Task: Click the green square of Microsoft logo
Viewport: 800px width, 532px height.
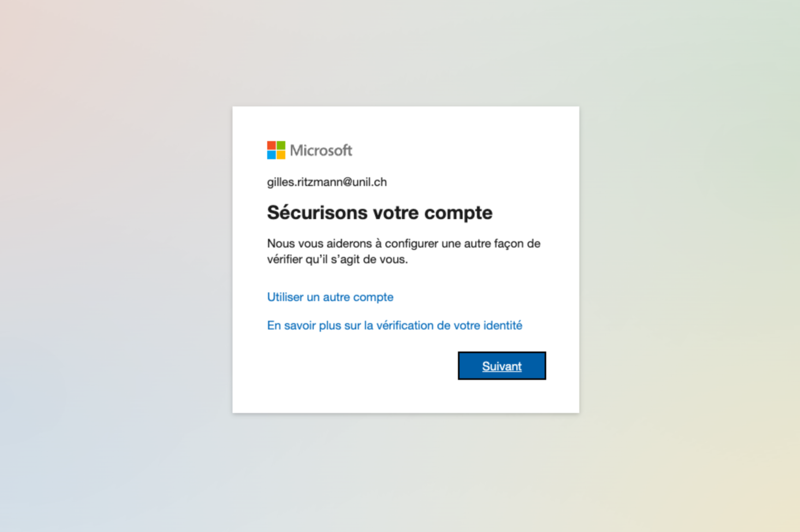Action: pyautogui.click(x=281, y=145)
